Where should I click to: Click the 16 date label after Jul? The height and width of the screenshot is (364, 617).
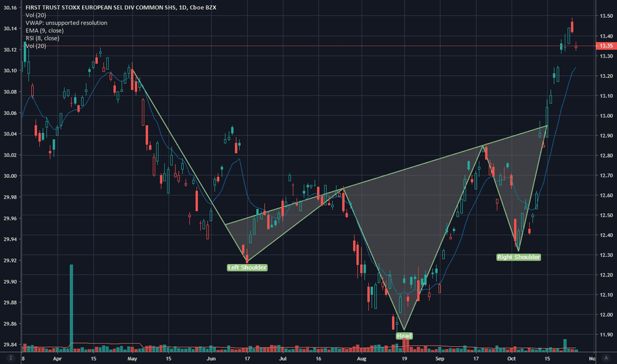tap(318, 359)
